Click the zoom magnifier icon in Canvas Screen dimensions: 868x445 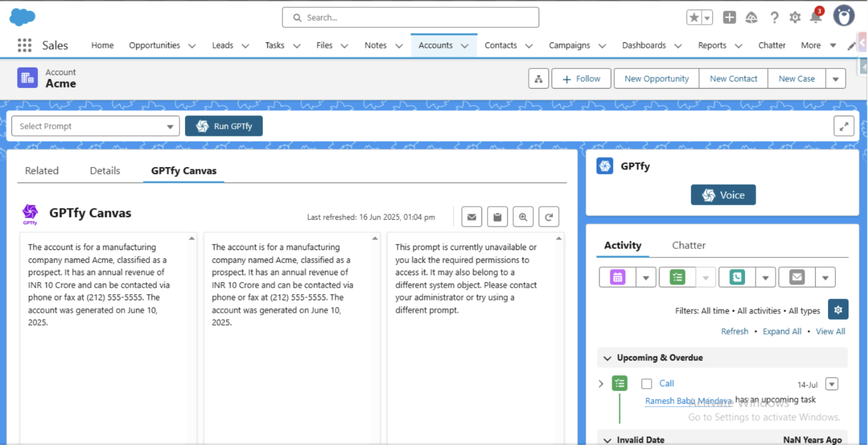[523, 217]
